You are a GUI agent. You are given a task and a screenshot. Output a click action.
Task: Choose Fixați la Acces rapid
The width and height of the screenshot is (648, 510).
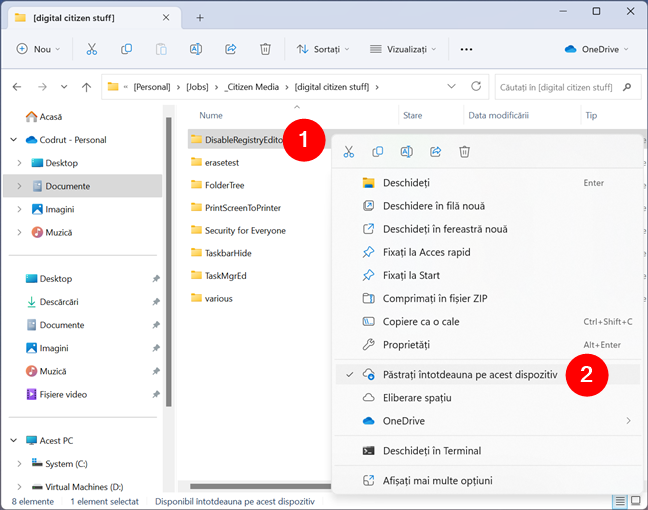click(488, 252)
